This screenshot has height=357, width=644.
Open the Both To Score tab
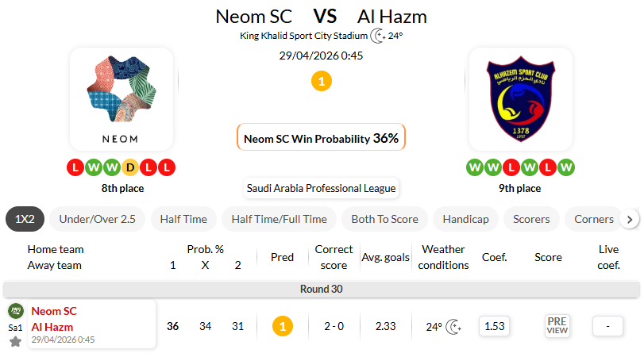(x=384, y=219)
